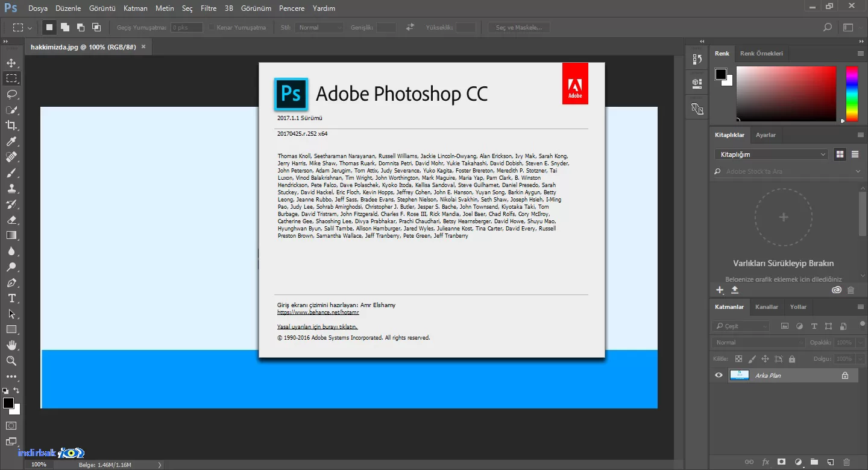Select the Blur tool
The width and height of the screenshot is (868, 470).
(x=11, y=251)
